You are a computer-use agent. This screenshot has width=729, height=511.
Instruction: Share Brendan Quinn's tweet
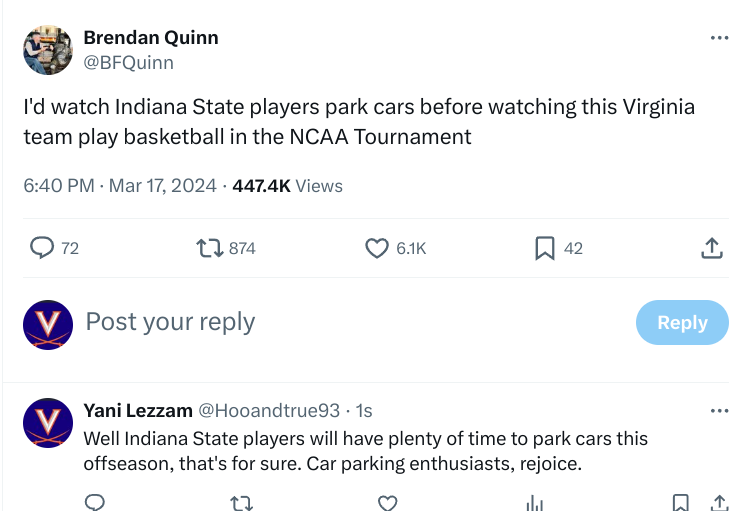711,247
